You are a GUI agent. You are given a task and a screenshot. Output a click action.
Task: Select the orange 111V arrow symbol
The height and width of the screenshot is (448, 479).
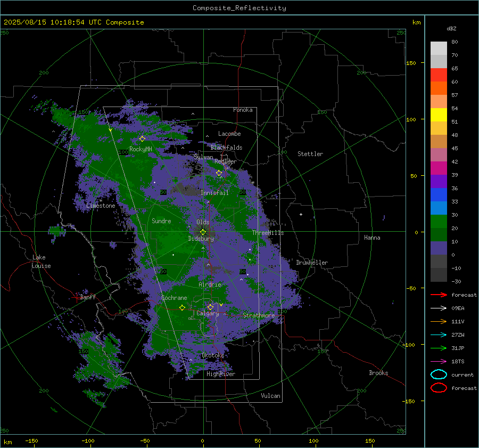tap(439, 321)
